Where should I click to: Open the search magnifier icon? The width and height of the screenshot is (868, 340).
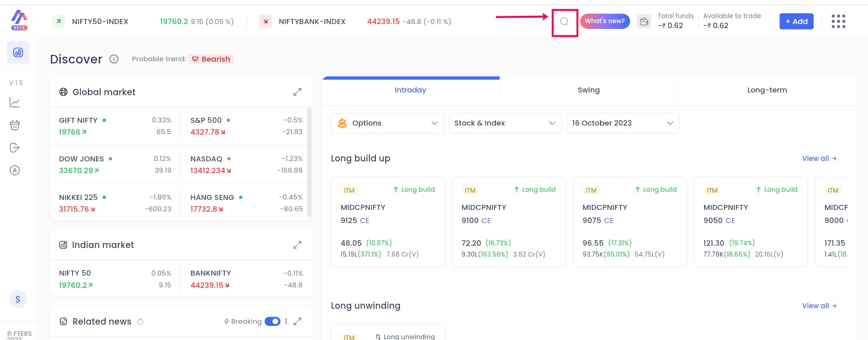(x=564, y=21)
